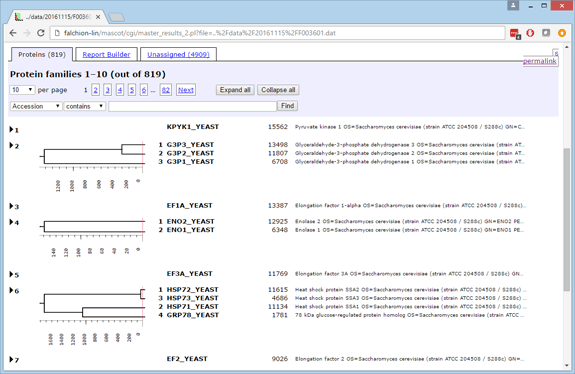Click the search text field beside Find

[193, 106]
